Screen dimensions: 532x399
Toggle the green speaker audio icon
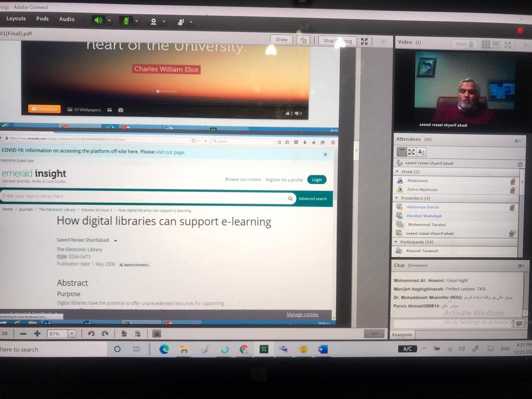[99, 20]
